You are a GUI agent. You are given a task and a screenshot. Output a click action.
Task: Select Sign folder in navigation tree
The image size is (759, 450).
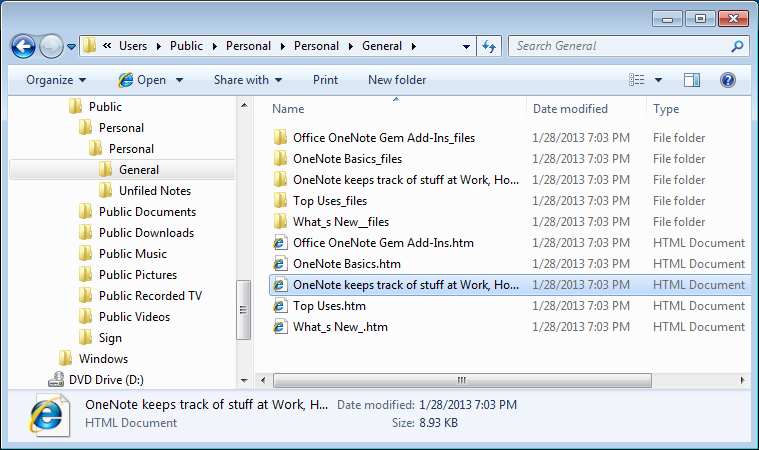pos(110,338)
